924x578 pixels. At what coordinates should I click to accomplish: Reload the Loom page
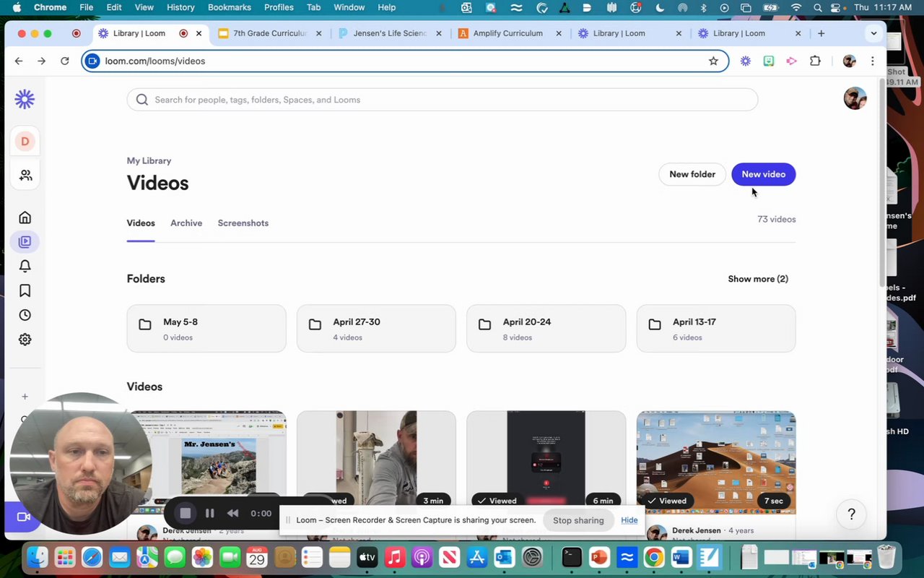[65, 61]
